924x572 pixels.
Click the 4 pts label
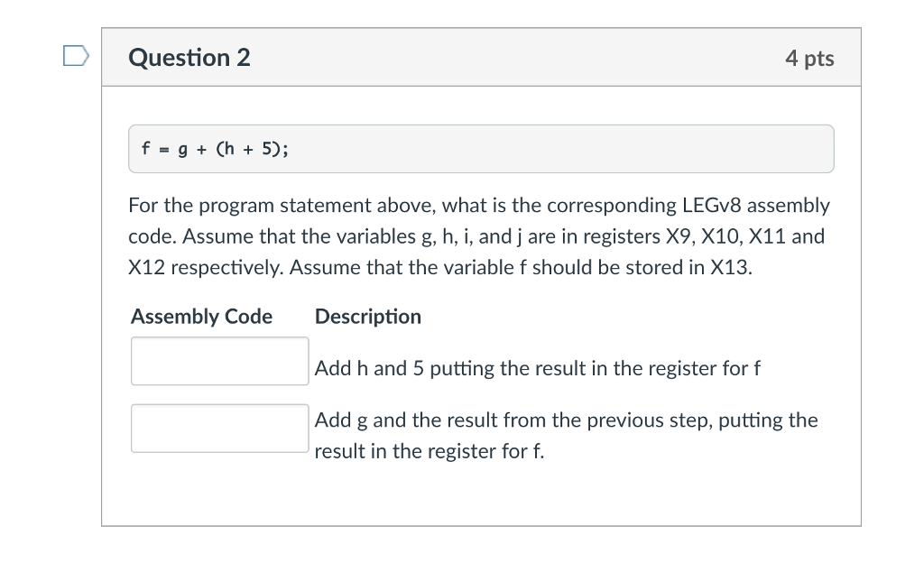pos(809,58)
